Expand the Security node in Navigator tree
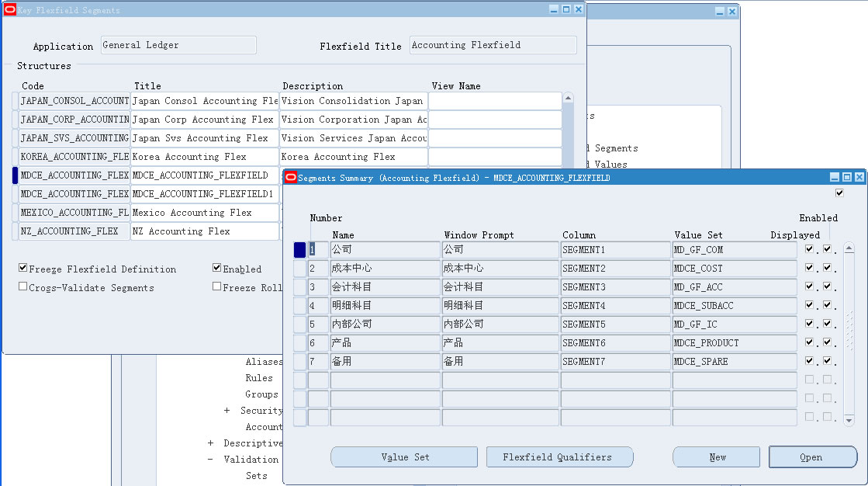 (x=227, y=411)
